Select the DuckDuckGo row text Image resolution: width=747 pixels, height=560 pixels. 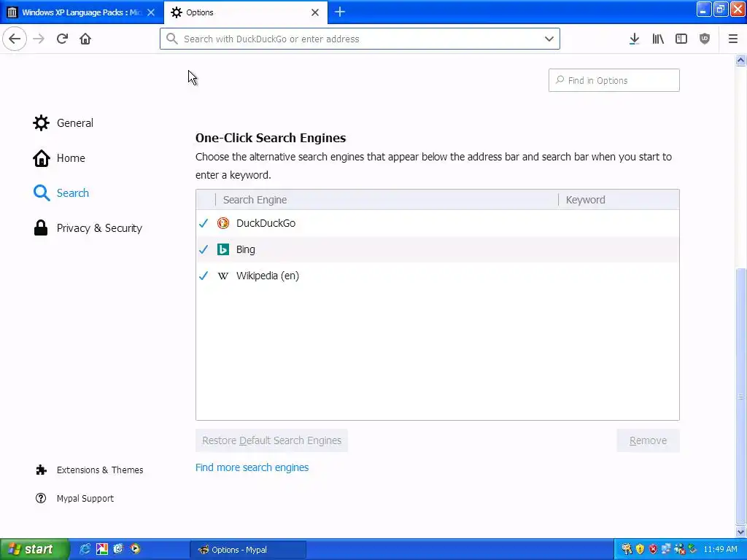click(x=266, y=223)
